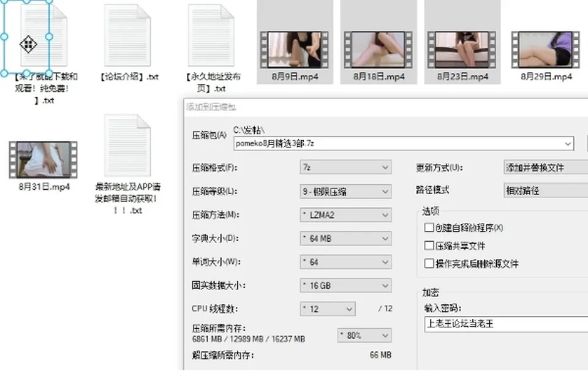Open the 路径模式 dropdown
Viewport: 588px width, 371px height.
[x=546, y=190]
